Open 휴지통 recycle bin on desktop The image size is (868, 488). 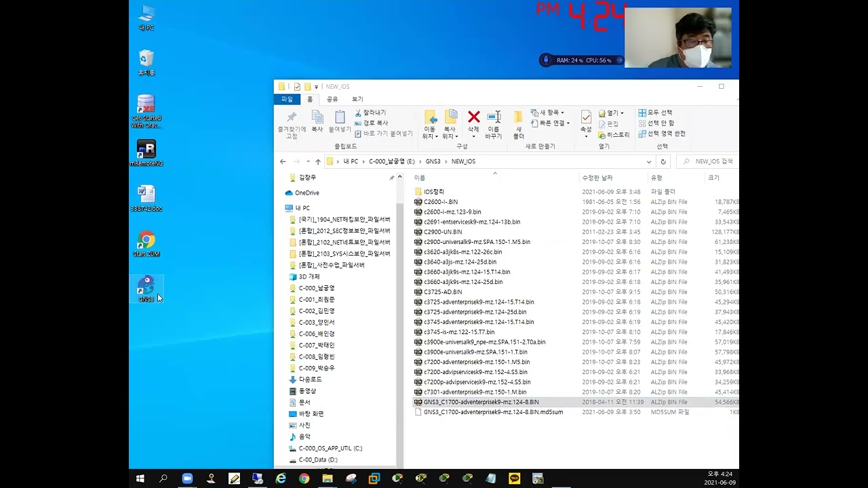point(146,62)
